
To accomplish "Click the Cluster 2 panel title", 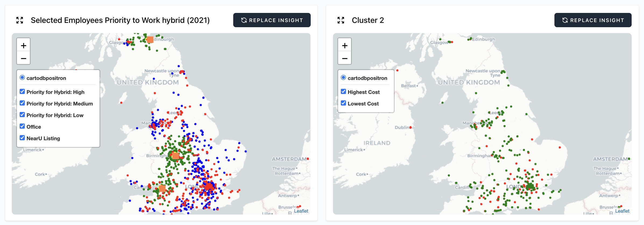I will point(368,20).
